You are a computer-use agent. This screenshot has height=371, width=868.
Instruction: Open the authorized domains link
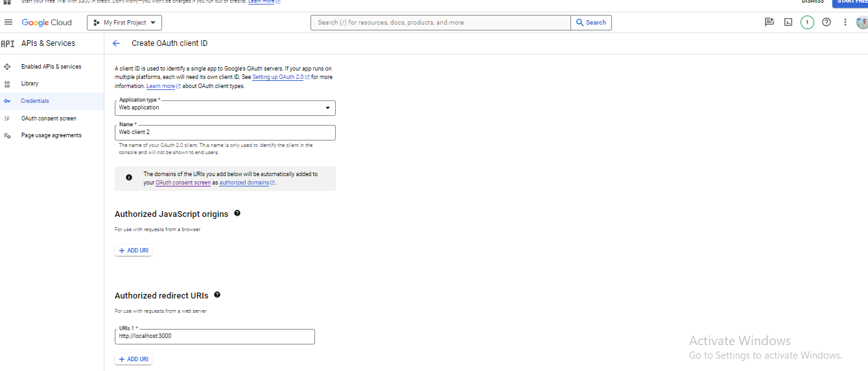pos(247,183)
